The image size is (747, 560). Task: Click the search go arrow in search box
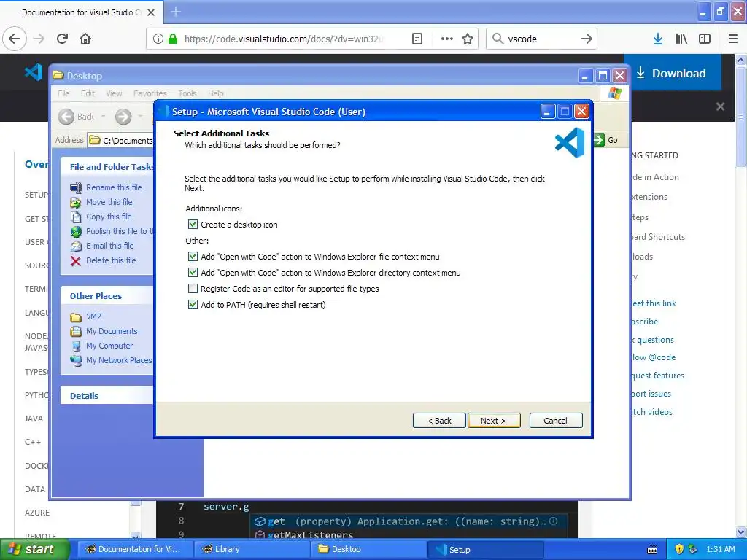(x=586, y=39)
